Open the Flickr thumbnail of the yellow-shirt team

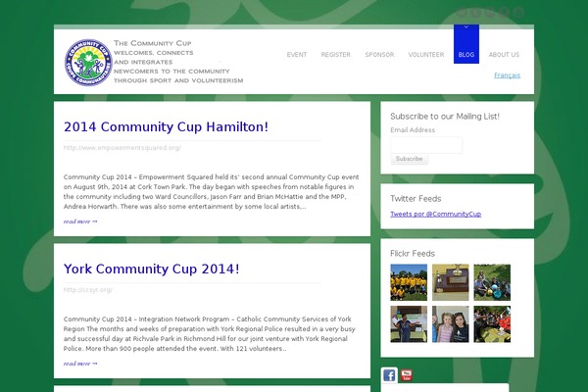click(x=409, y=282)
